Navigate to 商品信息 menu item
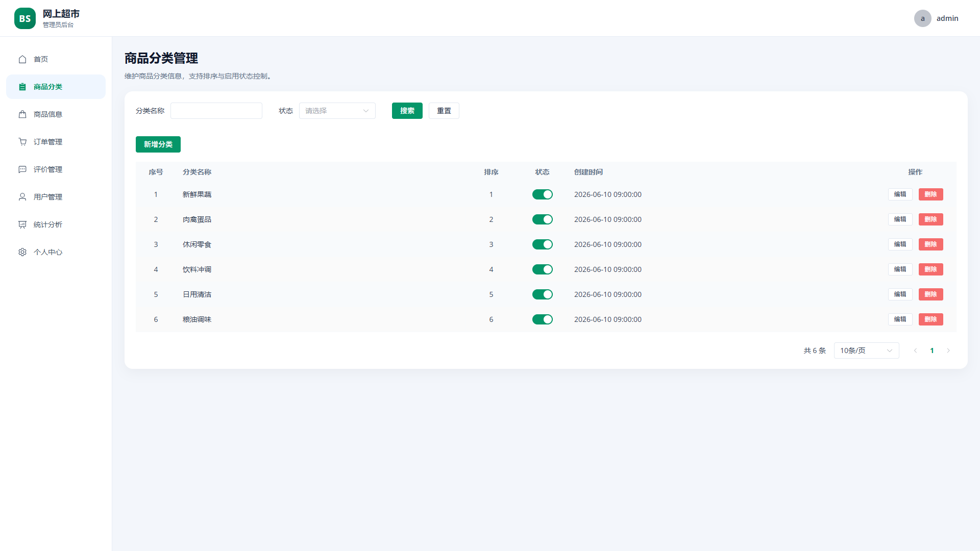980x551 pixels. 56,114
